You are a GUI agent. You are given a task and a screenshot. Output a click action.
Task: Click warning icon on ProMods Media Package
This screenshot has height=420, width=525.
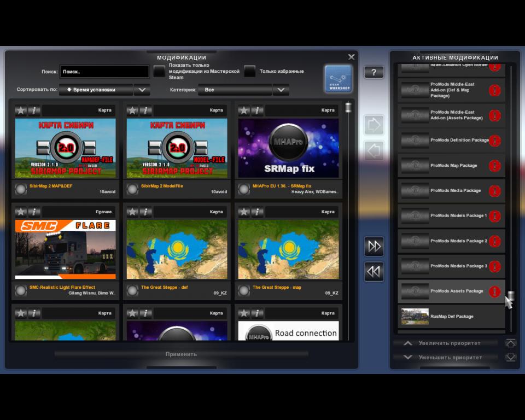[x=495, y=190]
